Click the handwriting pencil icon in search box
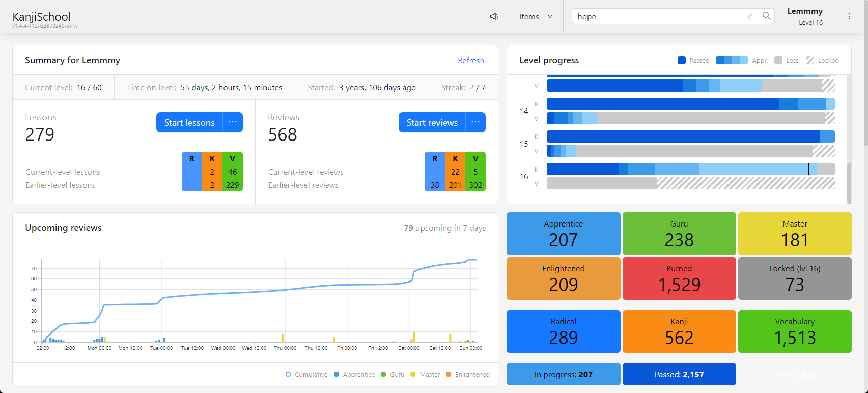This screenshot has width=868, height=393. click(x=749, y=17)
